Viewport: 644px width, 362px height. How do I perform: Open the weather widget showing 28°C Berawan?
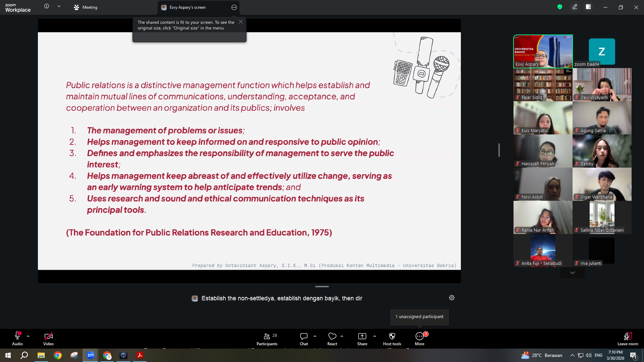pos(542,355)
